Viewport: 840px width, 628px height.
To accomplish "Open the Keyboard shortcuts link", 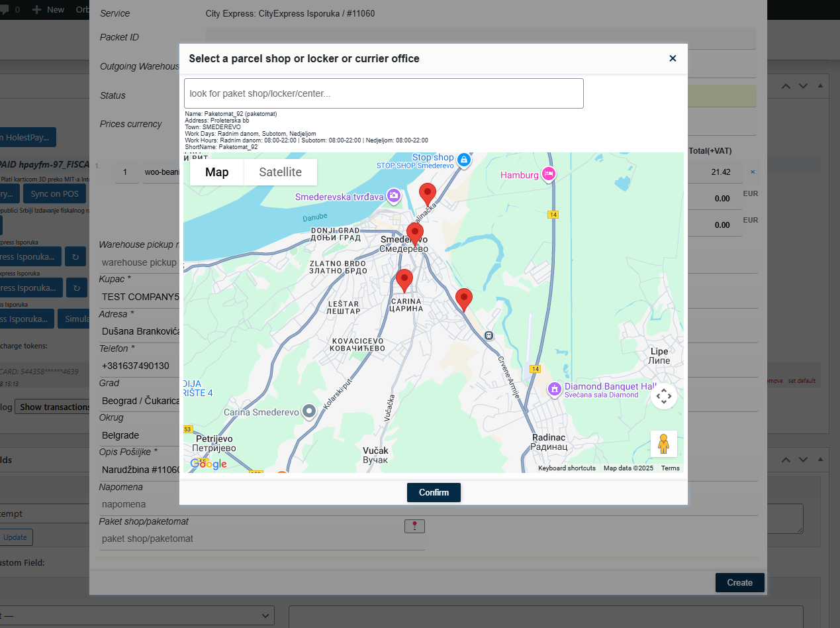I will click(x=567, y=468).
